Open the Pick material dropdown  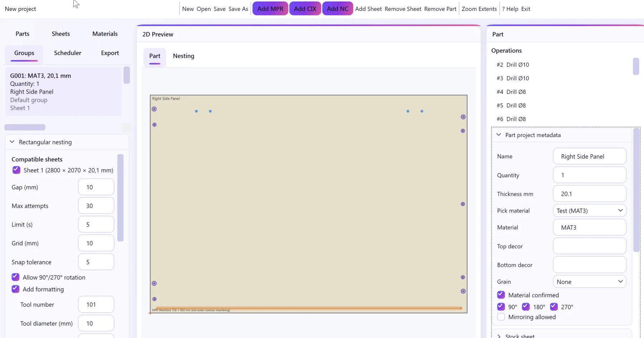click(x=590, y=211)
